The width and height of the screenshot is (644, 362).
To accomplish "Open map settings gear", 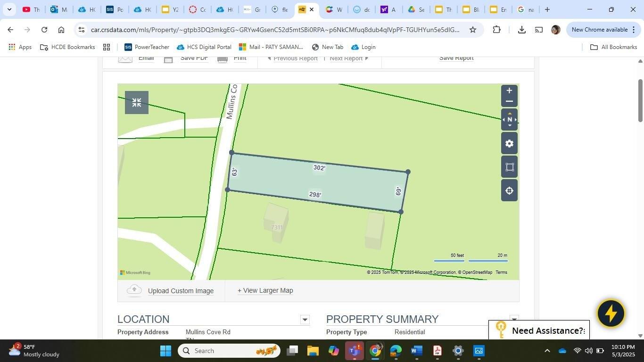I will (x=509, y=144).
